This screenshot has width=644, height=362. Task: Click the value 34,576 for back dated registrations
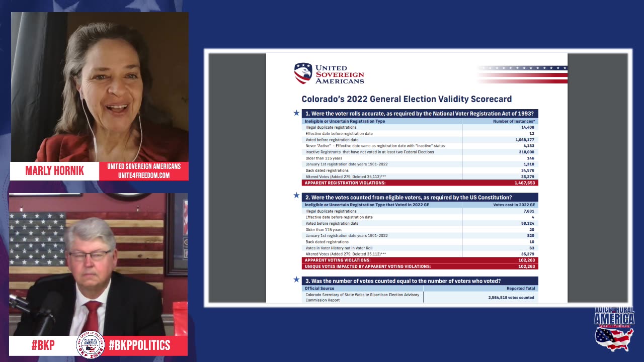click(x=528, y=170)
